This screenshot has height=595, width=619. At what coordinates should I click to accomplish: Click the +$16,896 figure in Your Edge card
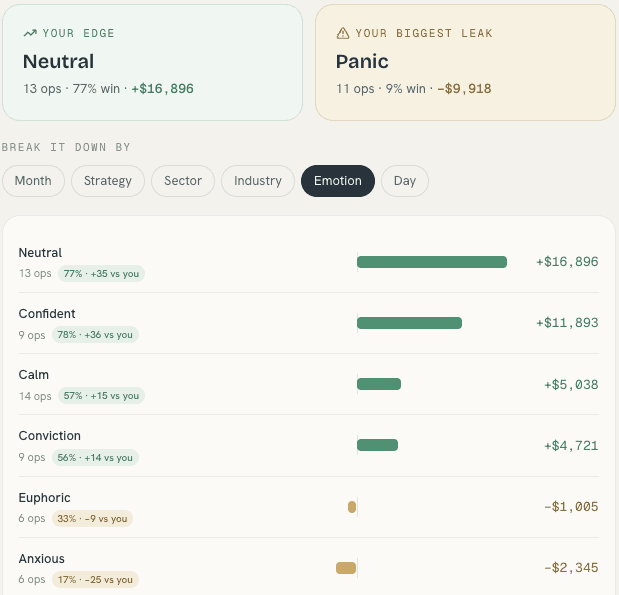coord(163,89)
